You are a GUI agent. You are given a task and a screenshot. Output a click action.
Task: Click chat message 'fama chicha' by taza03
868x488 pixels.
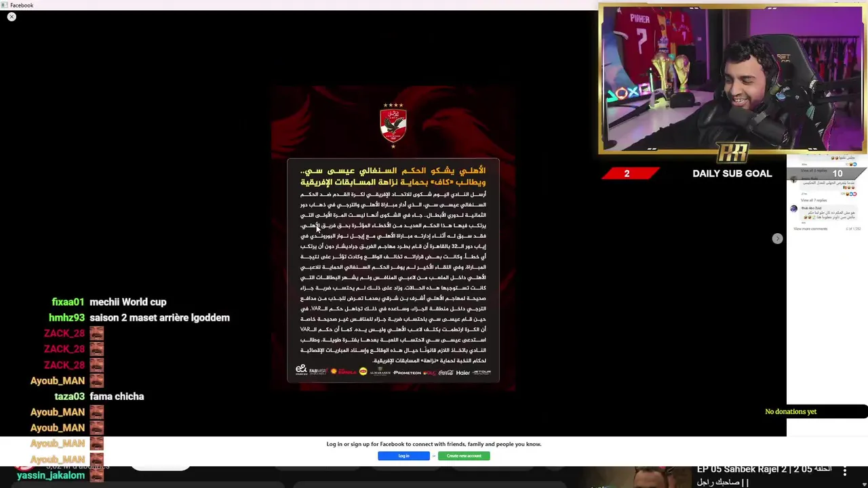click(117, 396)
